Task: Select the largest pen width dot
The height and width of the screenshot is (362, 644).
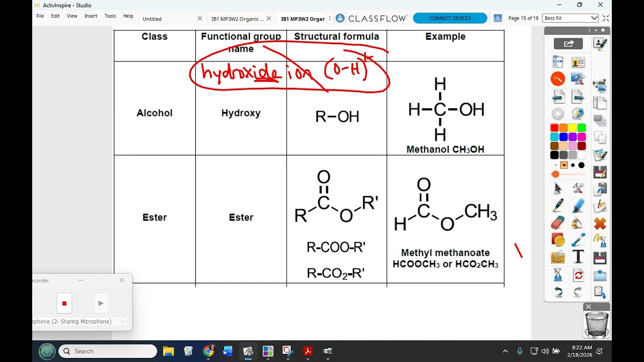Action: pos(582,165)
